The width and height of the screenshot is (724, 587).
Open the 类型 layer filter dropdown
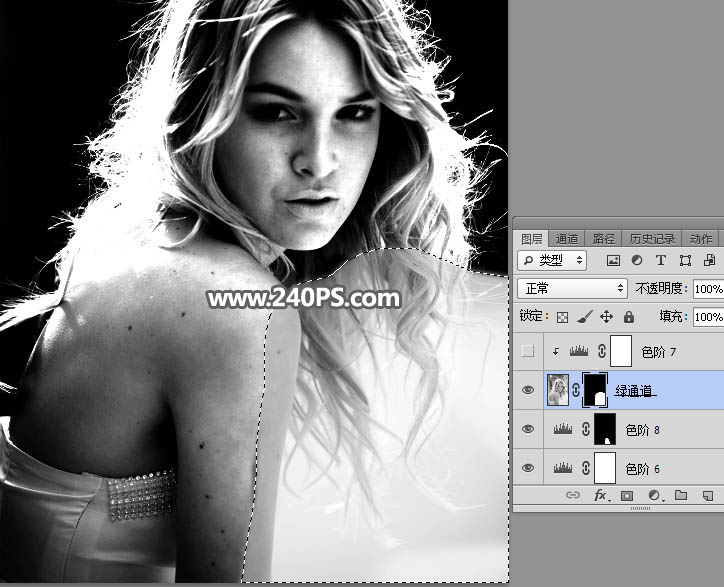coord(552,260)
